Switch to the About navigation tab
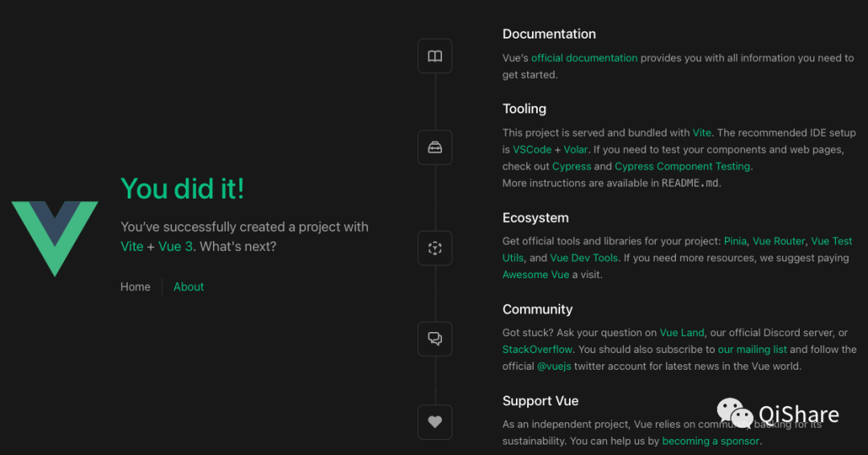The height and width of the screenshot is (455, 868). coord(189,287)
